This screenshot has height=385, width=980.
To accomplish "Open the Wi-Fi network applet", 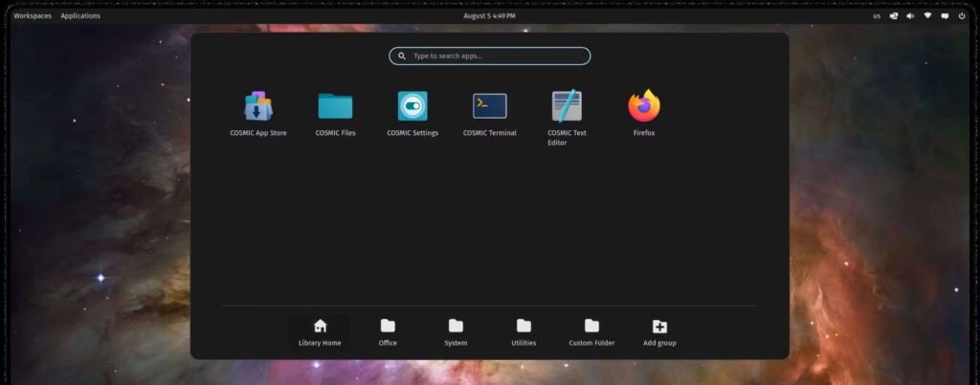I will coord(927,15).
